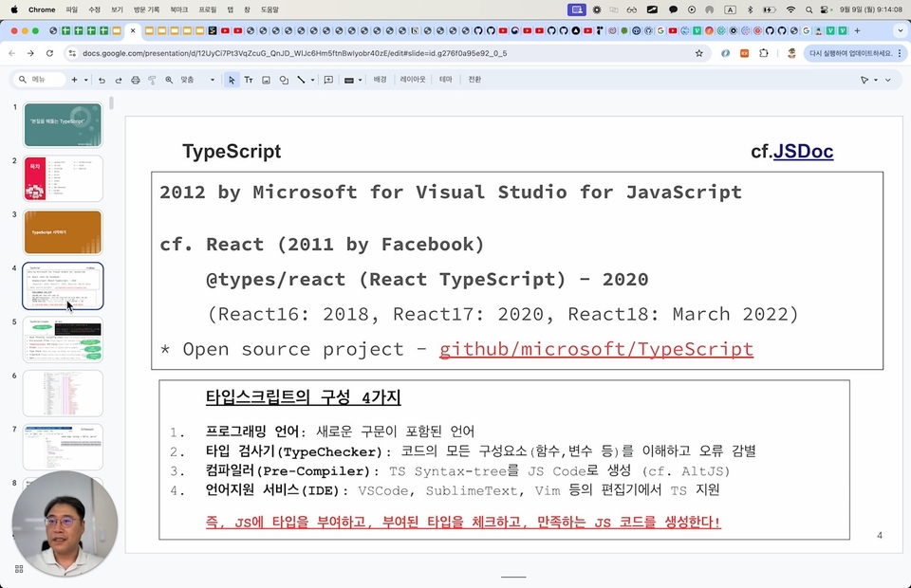
Task: Click the insert shape icon
Action: pyautogui.click(x=284, y=80)
